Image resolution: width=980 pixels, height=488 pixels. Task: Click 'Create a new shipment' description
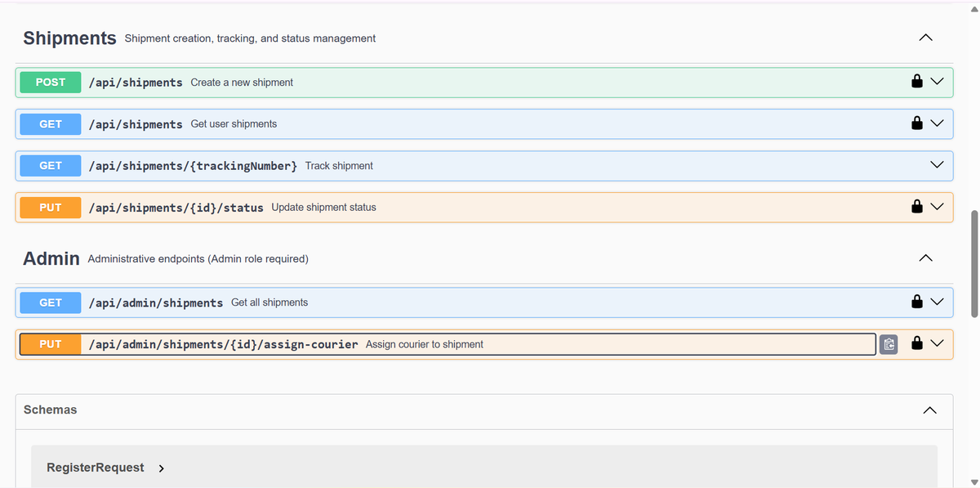click(x=242, y=83)
